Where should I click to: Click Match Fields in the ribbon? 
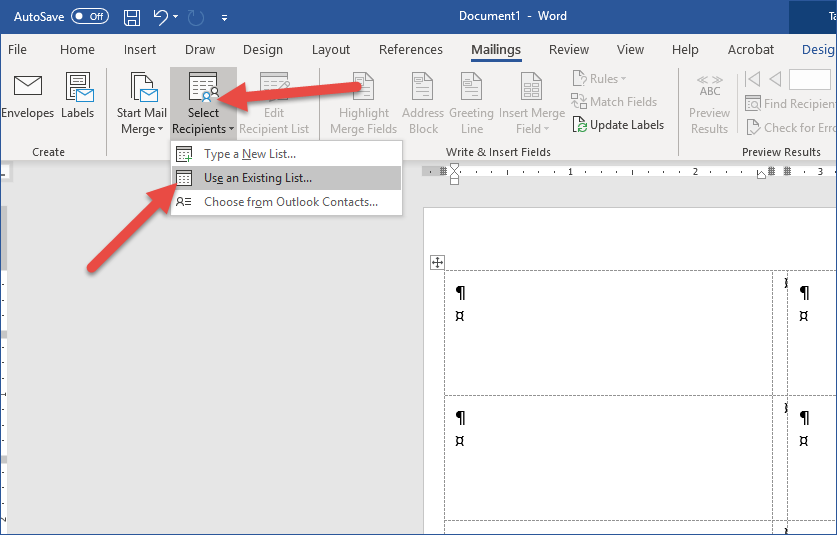click(614, 101)
